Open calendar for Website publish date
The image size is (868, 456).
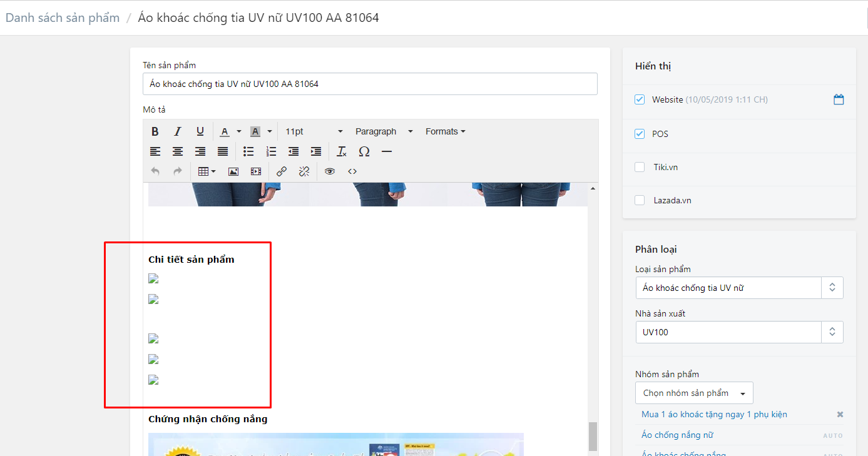pyautogui.click(x=839, y=99)
